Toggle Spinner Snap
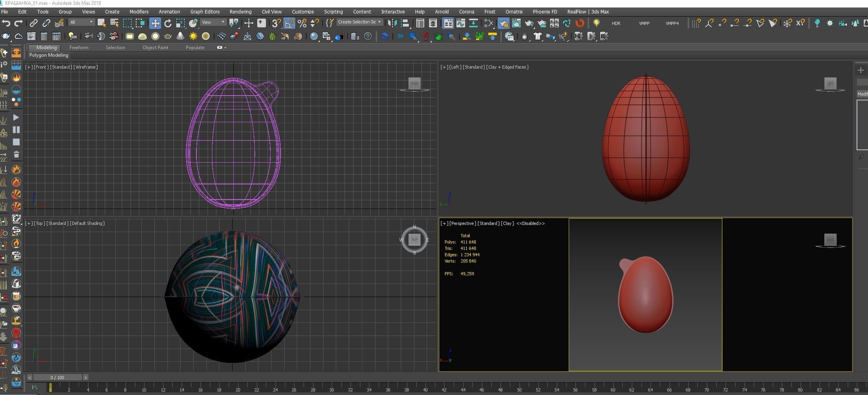The height and width of the screenshot is (395, 868). pos(315,23)
